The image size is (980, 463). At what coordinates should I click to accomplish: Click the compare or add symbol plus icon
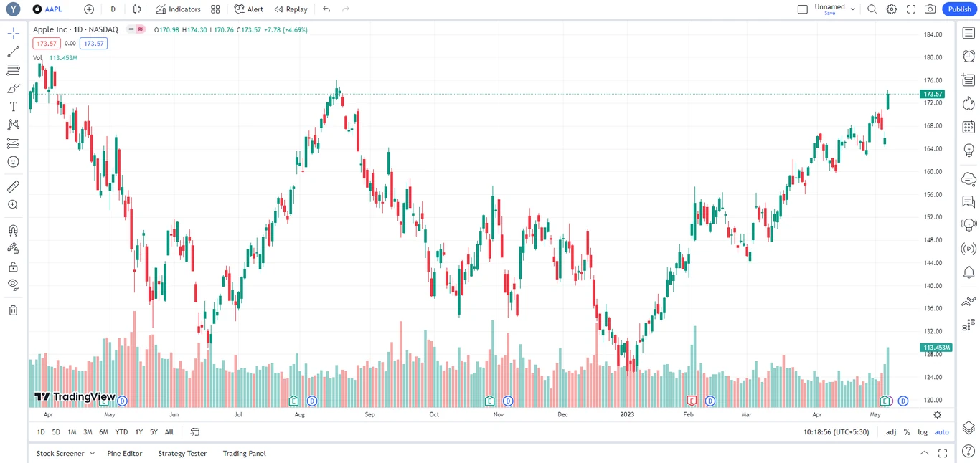coord(89,9)
